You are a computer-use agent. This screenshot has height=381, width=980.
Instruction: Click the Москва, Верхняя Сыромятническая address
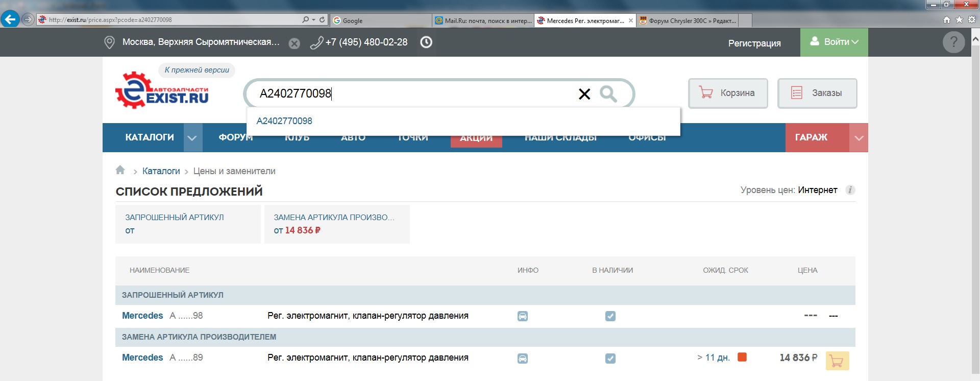[x=201, y=42]
